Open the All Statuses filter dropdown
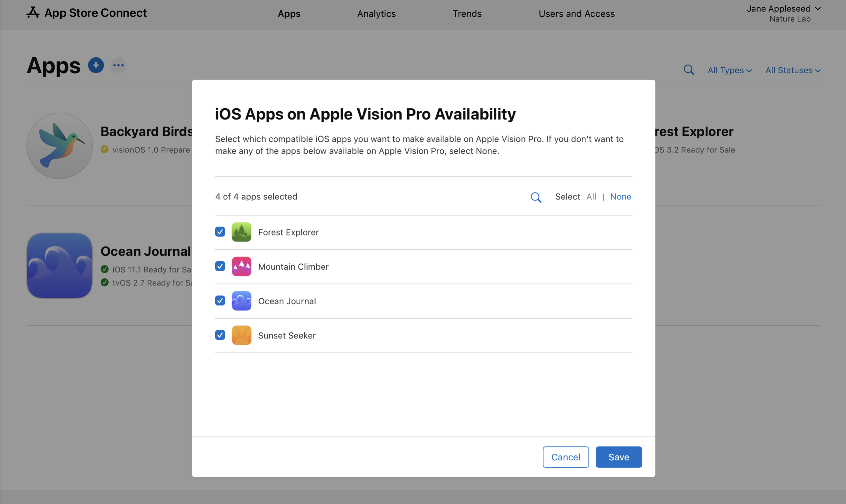Viewport: 846px width, 504px height. click(793, 70)
